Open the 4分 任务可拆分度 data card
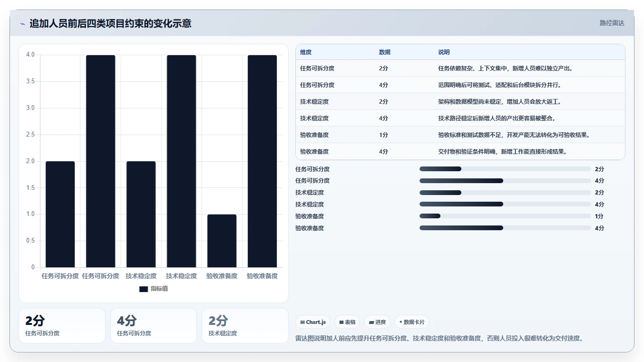Image resolution: width=644 pixels, height=362 pixels. 154,325
